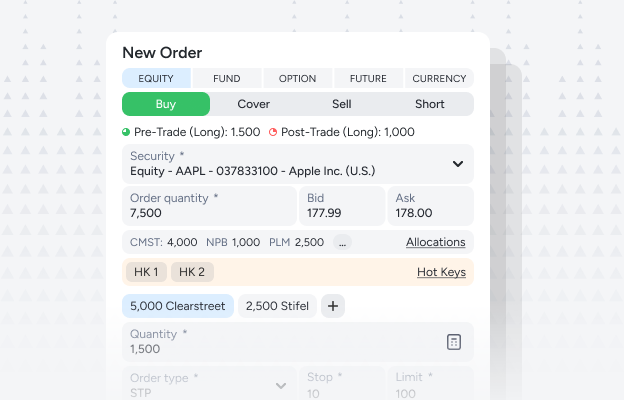Select the 2,500 Stifel broker chip

277,306
